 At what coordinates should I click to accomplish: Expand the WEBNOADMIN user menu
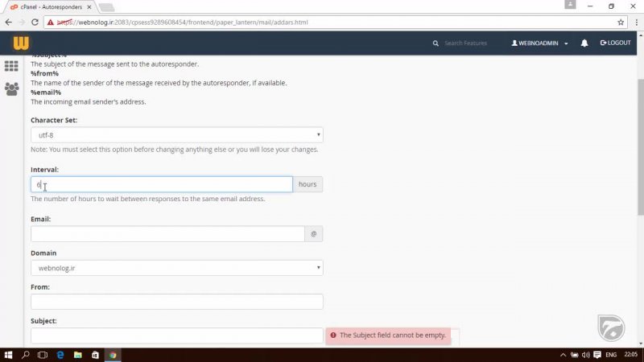click(x=539, y=43)
